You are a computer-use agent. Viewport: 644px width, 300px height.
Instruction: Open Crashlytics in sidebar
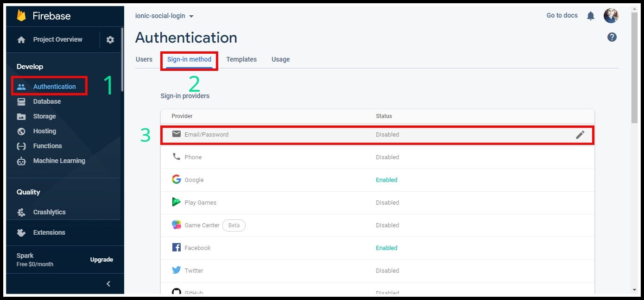(x=49, y=212)
